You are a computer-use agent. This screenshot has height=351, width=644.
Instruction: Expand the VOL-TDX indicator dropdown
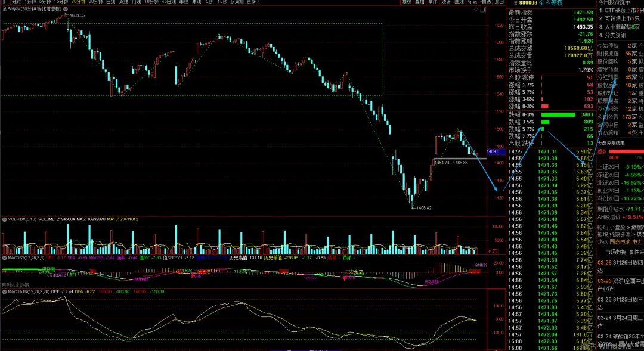(5, 219)
